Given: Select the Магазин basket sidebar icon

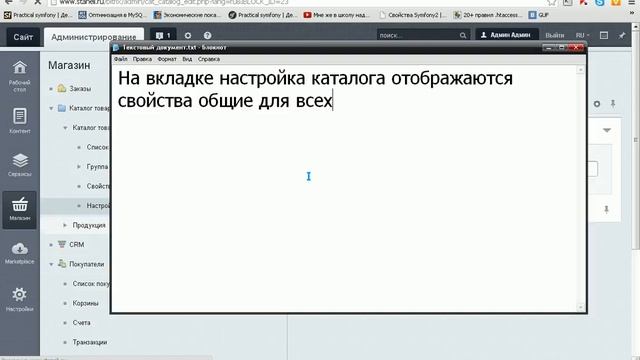Looking at the screenshot, I should pyautogui.click(x=20, y=210).
